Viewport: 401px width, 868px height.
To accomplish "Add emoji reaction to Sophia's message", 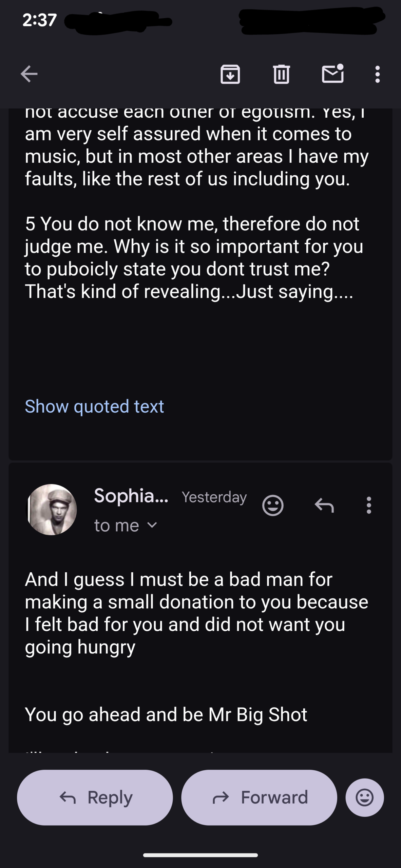I will click(x=273, y=506).
